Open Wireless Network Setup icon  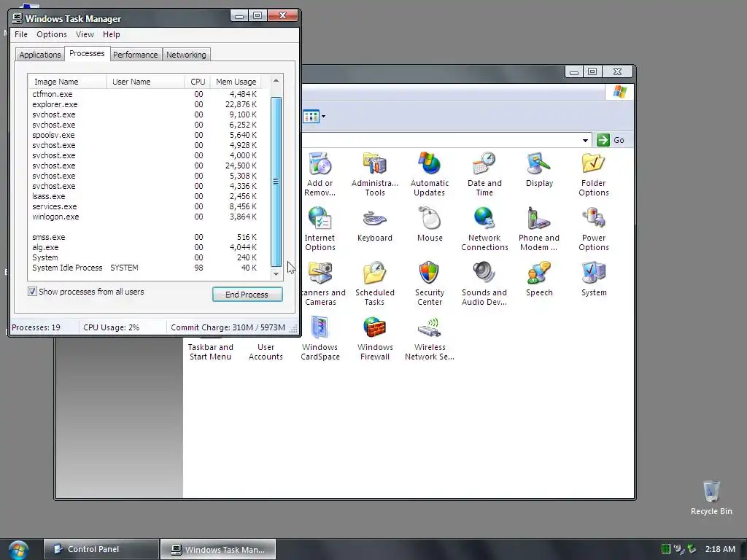429,338
